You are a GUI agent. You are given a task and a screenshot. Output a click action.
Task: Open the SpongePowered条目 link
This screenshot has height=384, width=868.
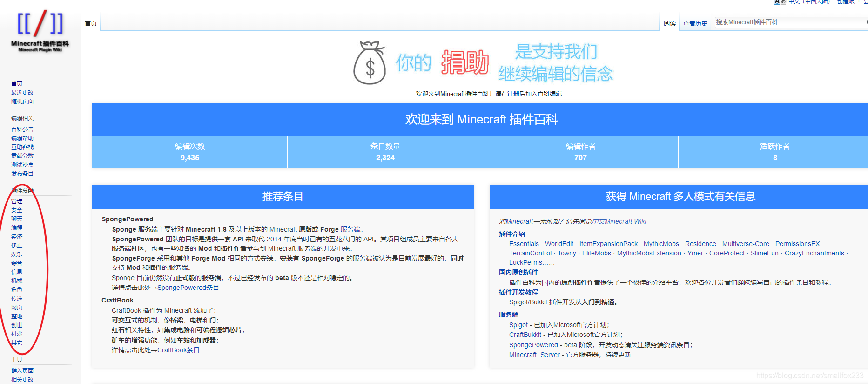tap(188, 288)
